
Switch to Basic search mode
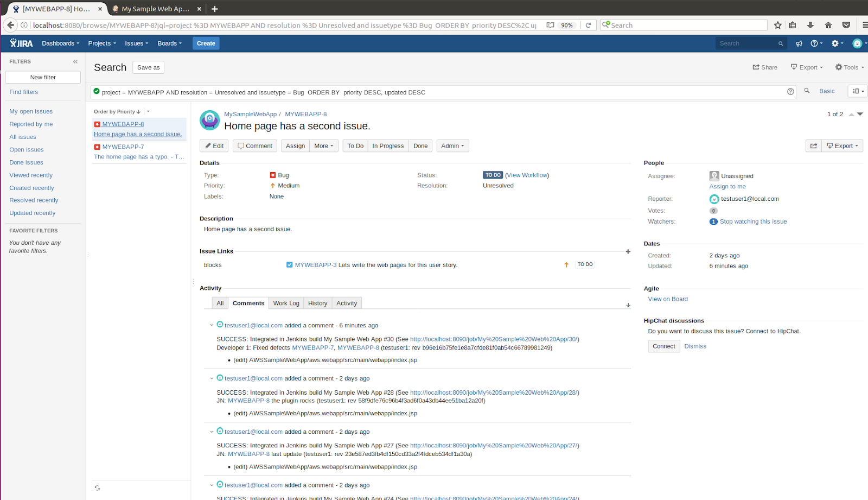point(827,91)
